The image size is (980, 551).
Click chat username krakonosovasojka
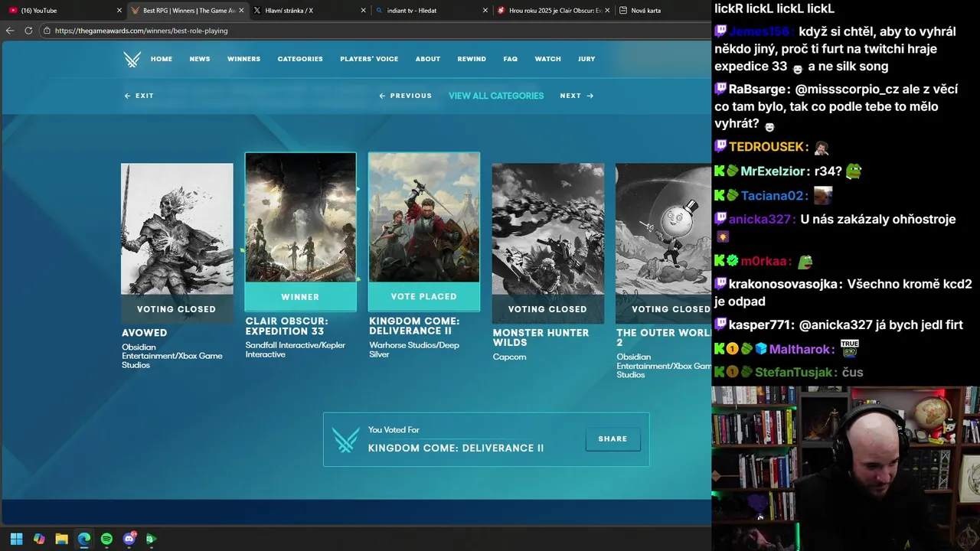pos(785,284)
